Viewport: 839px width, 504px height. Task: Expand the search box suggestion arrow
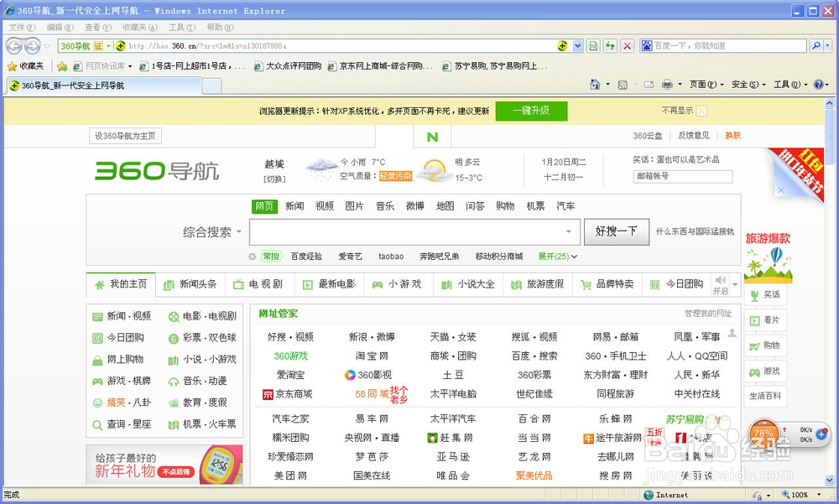point(568,231)
